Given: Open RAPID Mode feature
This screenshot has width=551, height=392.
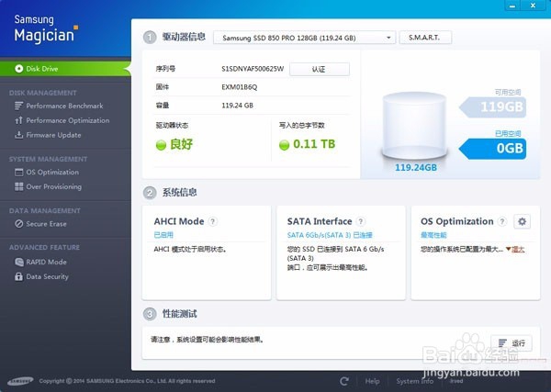Looking at the screenshot, I should (46, 262).
